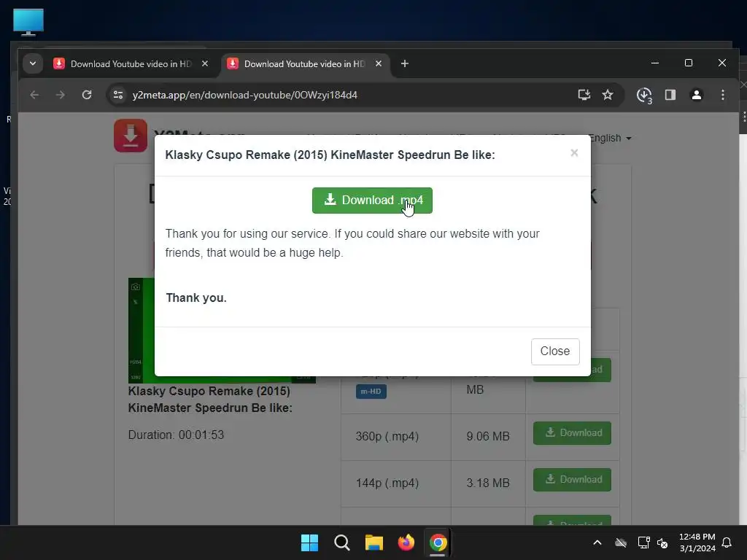
Task: Reload the page
Action: pos(87,95)
